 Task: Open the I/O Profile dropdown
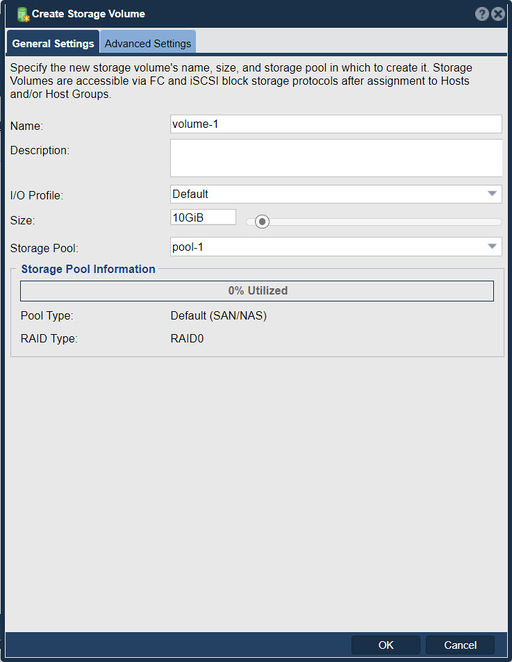click(x=336, y=194)
